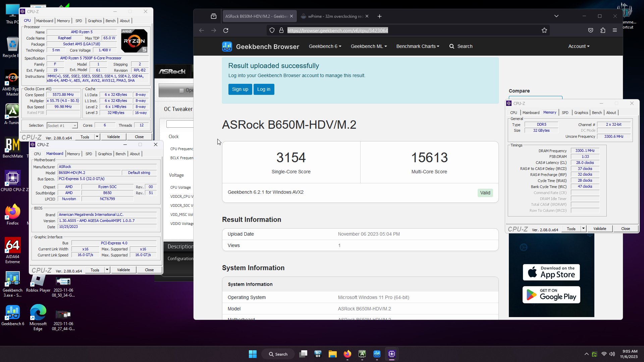Click the clock and date in taskbar
Image resolution: width=644 pixels, height=362 pixels.
coord(629,354)
